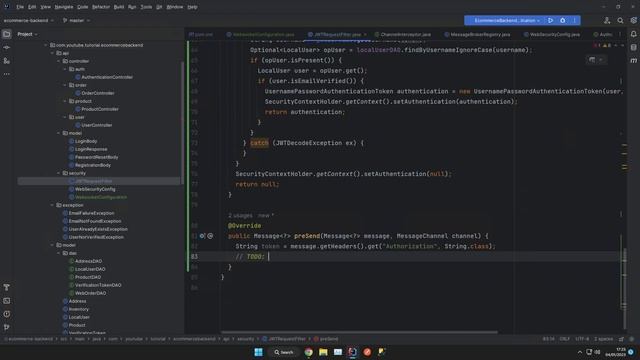Open Windows Start menu
The image size is (640, 360).
(x=258, y=352)
